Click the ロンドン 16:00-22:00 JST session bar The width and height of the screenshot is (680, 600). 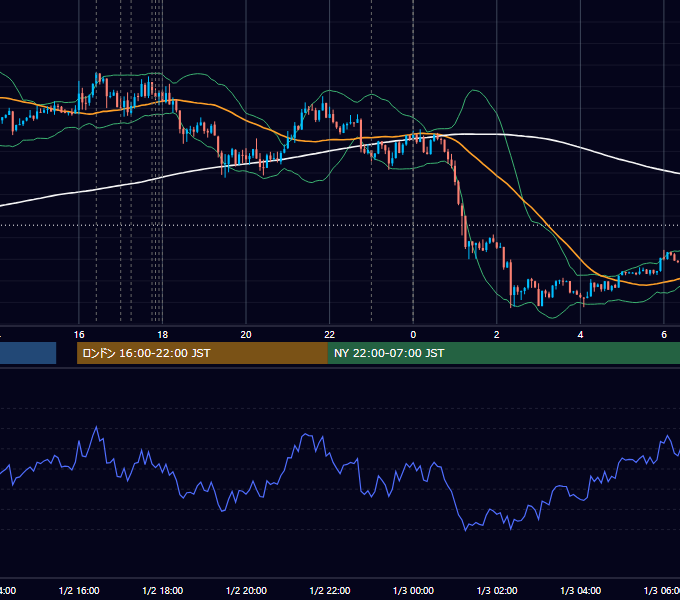tap(202, 353)
